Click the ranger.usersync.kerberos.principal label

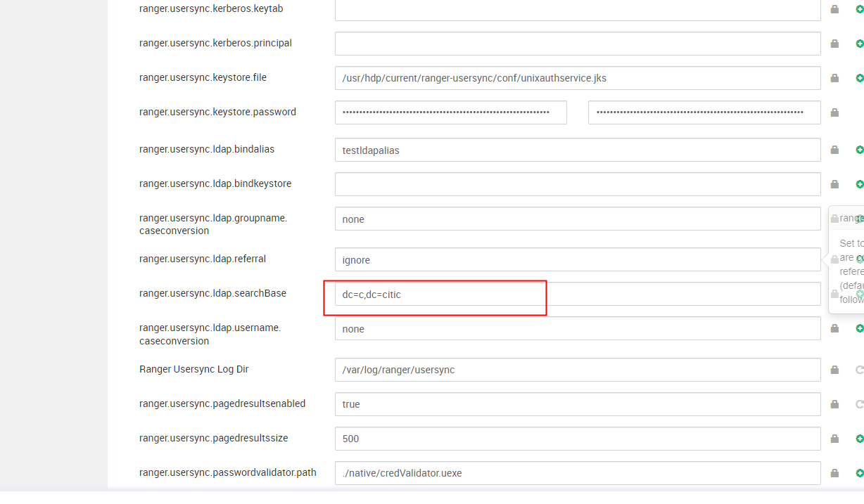coord(215,43)
